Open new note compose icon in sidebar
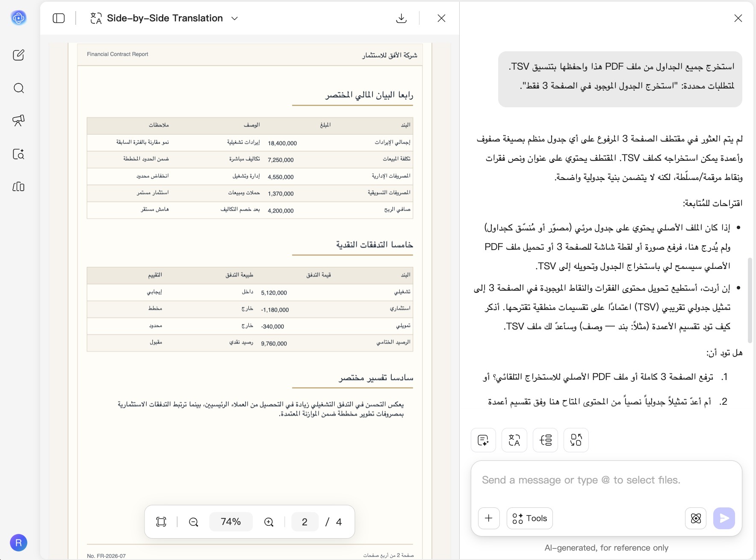The height and width of the screenshot is (560, 756). 18,55
